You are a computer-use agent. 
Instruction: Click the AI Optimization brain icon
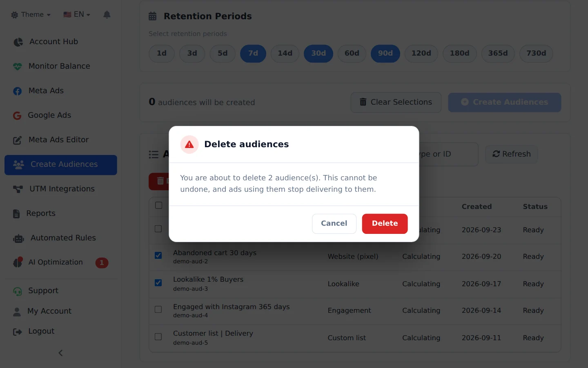(18, 263)
